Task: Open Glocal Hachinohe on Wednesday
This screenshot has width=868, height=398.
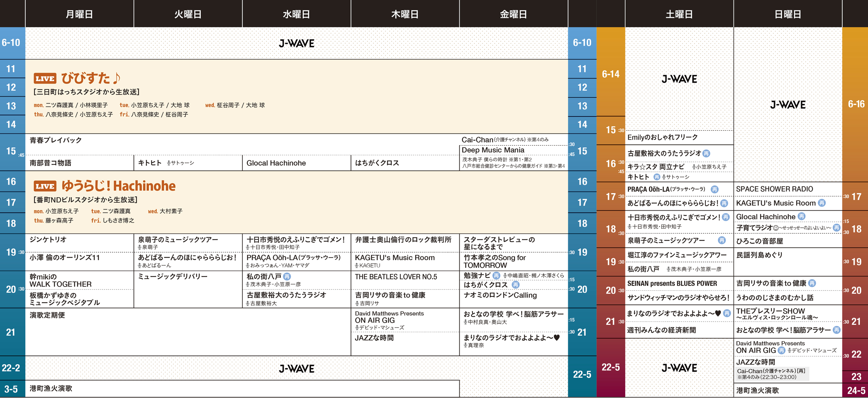Action: [x=276, y=163]
